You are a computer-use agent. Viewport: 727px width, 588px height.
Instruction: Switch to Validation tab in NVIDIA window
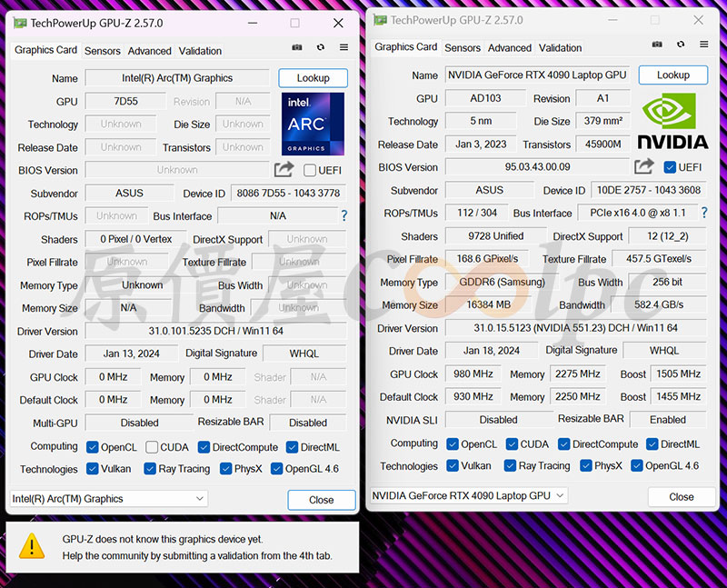[x=560, y=48]
